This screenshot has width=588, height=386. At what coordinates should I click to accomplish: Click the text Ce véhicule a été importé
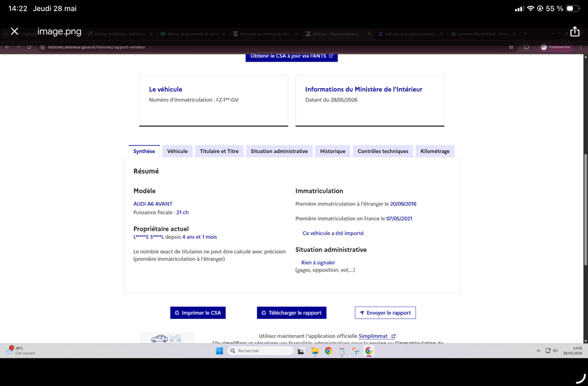pos(333,233)
